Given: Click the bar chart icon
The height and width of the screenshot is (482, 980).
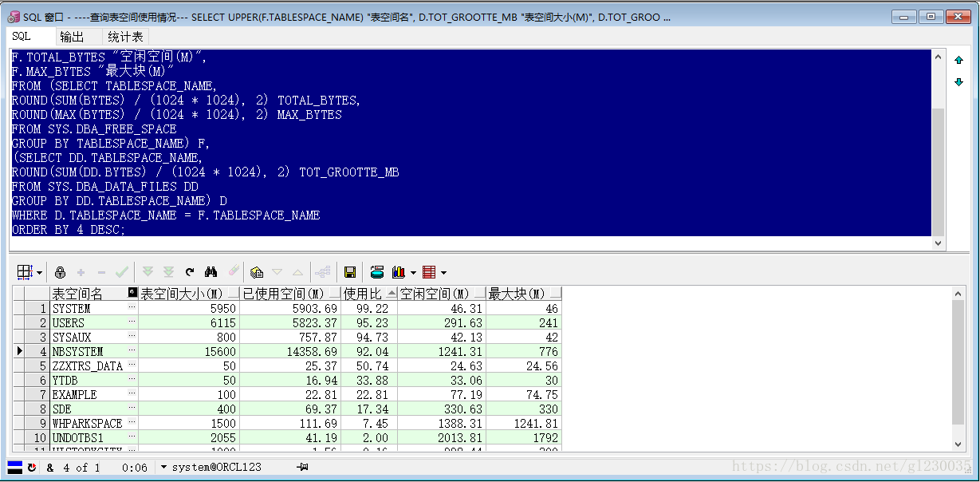Looking at the screenshot, I should point(399,272).
